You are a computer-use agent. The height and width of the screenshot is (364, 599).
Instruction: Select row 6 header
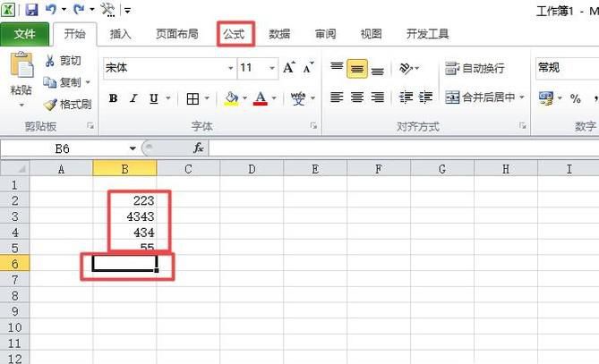(x=15, y=264)
